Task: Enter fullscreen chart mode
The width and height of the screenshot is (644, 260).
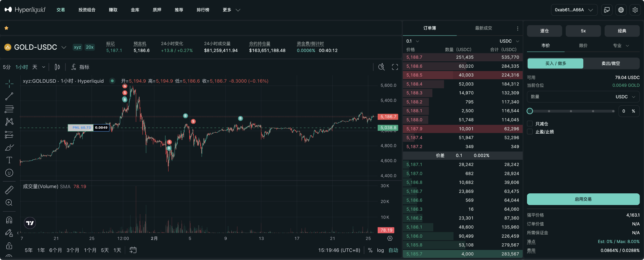Action: (395, 67)
